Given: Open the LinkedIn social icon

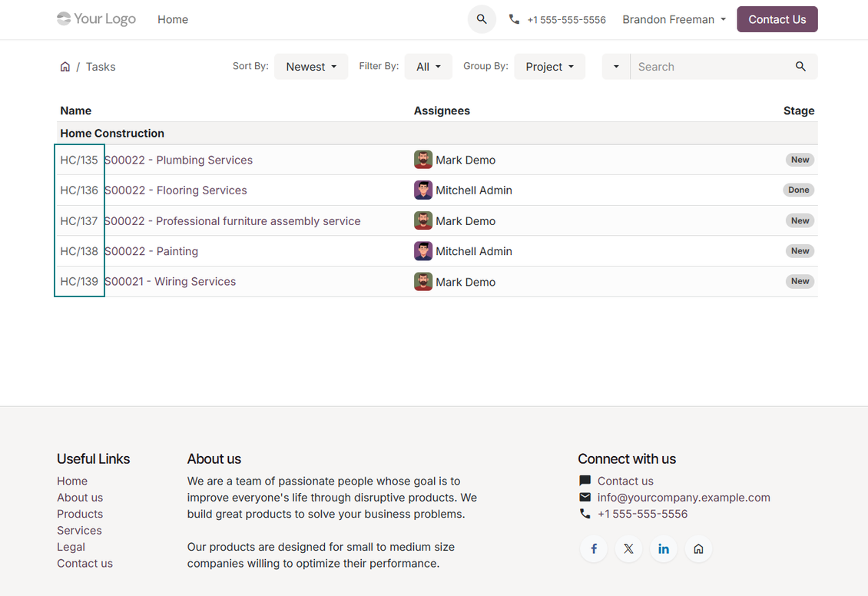Looking at the screenshot, I should point(663,548).
